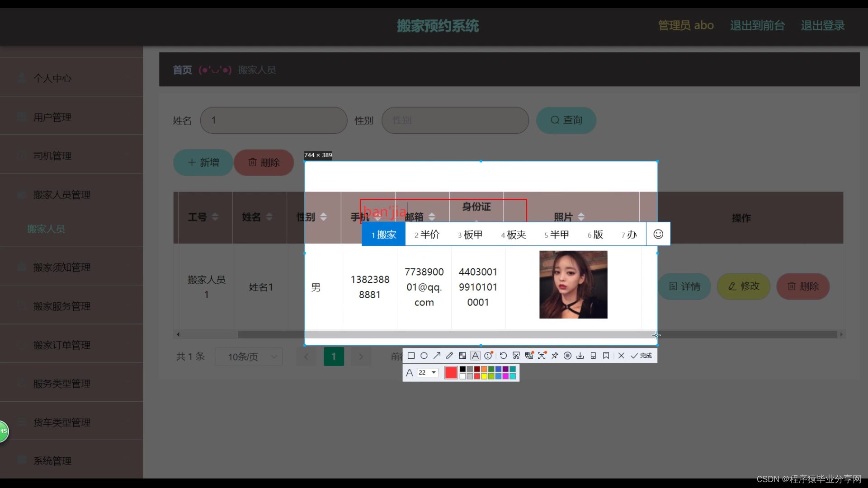Viewport: 868px width, 488px height.
Task: Click the undo annotation icon
Action: 503,356
